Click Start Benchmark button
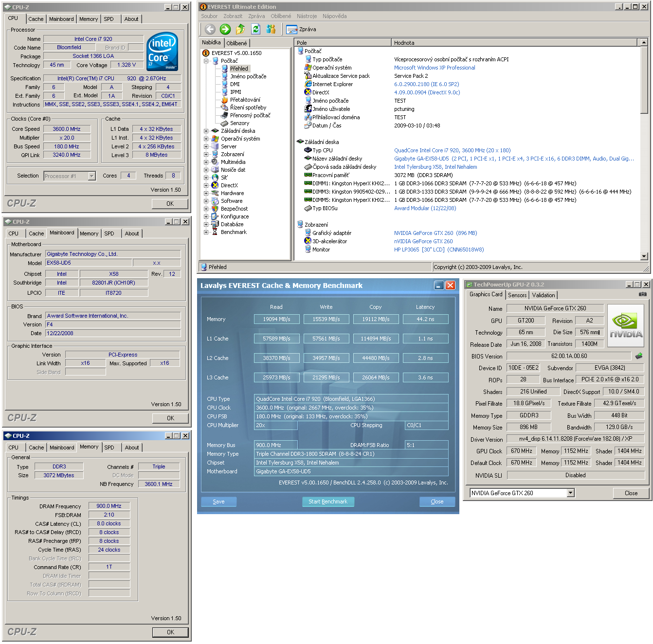 [328, 501]
